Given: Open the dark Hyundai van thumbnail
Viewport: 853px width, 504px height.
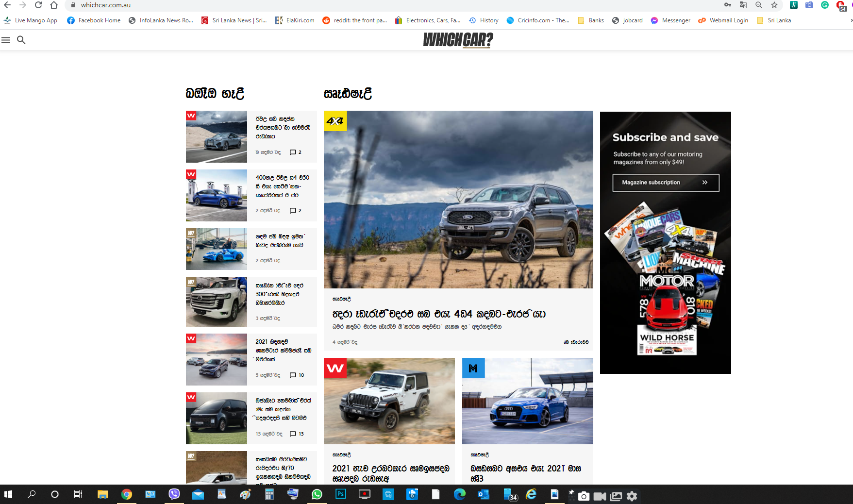Looking at the screenshot, I should [217, 418].
